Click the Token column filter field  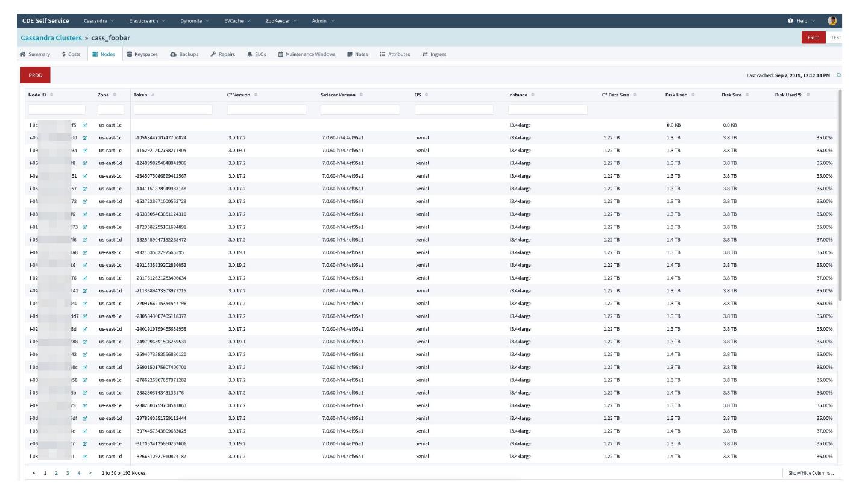point(173,110)
